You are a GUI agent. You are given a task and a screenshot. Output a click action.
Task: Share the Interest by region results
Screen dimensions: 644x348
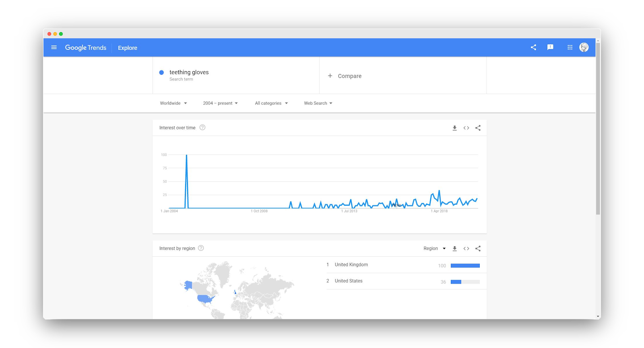pyautogui.click(x=478, y=248)
